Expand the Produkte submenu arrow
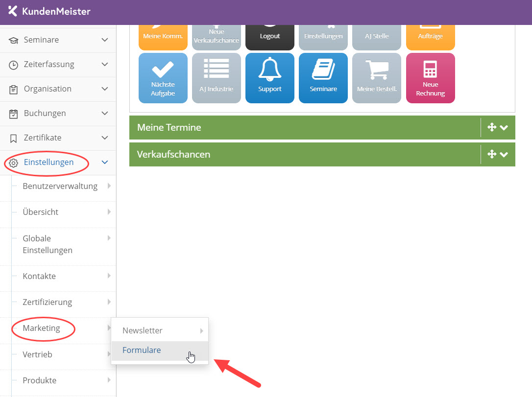 click(109, 380)
